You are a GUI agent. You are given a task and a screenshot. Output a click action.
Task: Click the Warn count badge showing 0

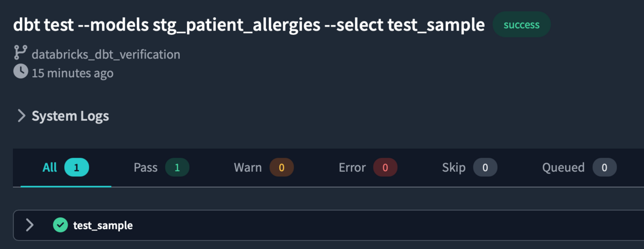click(281, 168)
